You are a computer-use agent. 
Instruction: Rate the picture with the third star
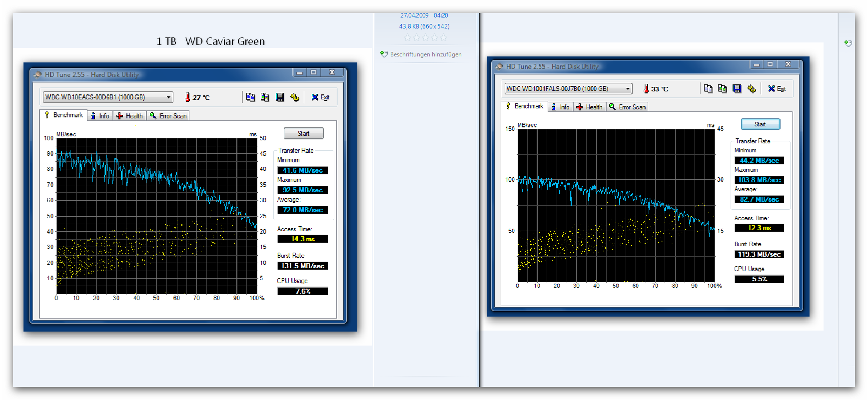pyautogui.click(x=425, y=37)
